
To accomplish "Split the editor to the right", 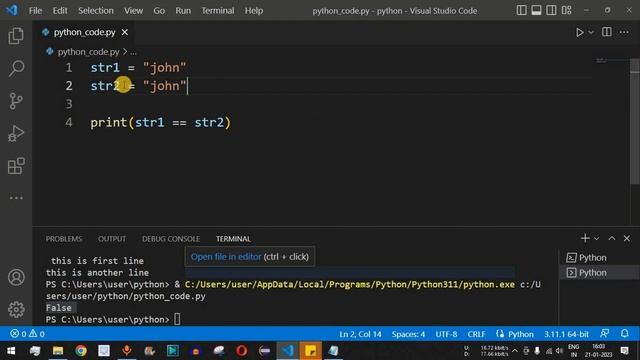I will [x=607, y=32].
